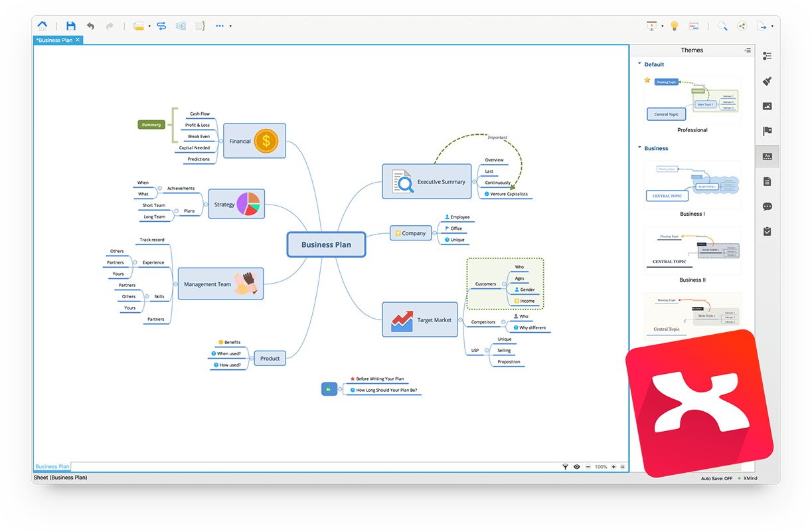Toggle Auto Save in the status bar
Image resolution: width=812 pixels, height=532 pixels.
pos(716,478)
